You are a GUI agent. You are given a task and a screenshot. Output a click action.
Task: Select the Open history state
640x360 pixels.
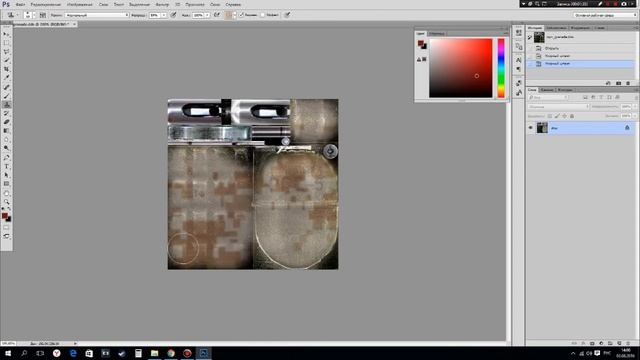(x=552, y=48)
